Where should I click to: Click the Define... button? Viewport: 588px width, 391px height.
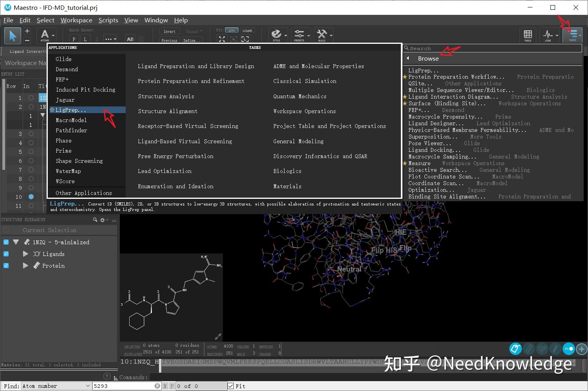tap(192, 40)
